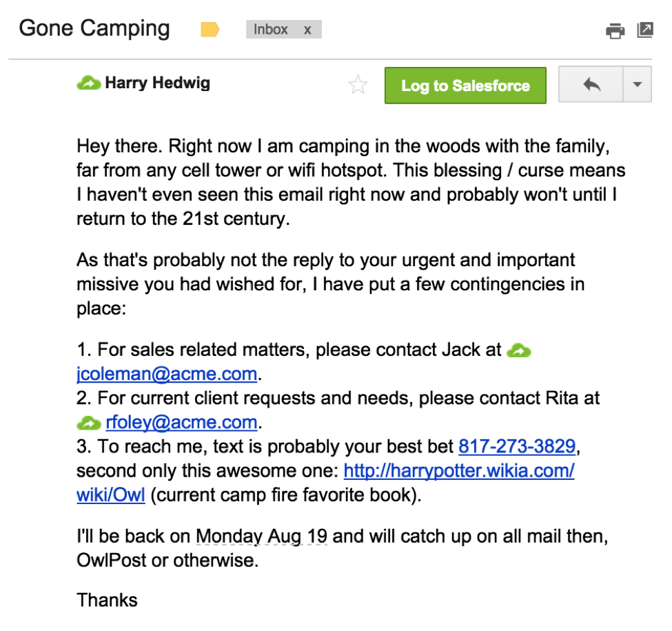Viewport: 672px width, 631px height.
Task: Click the wiki/Owl link text
Action: point(110,495)
